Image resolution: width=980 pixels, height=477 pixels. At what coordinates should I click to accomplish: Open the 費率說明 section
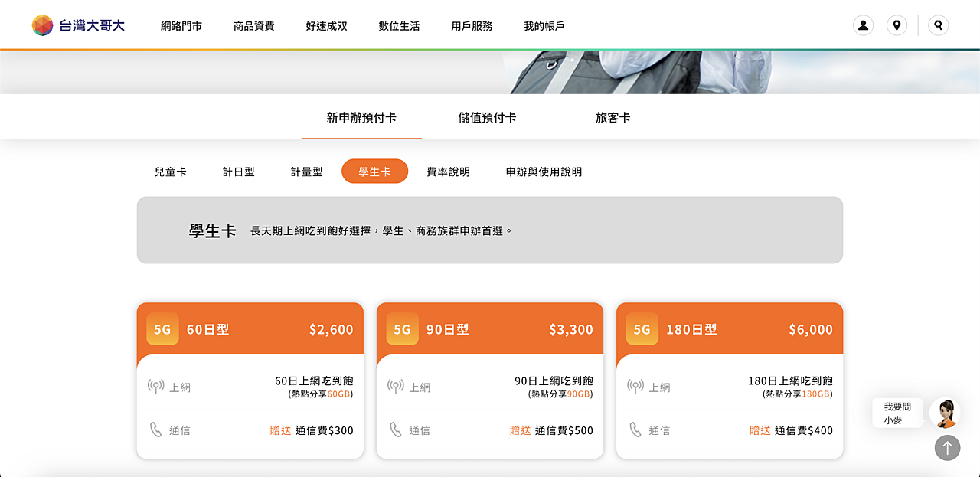(x=448, y=172)
